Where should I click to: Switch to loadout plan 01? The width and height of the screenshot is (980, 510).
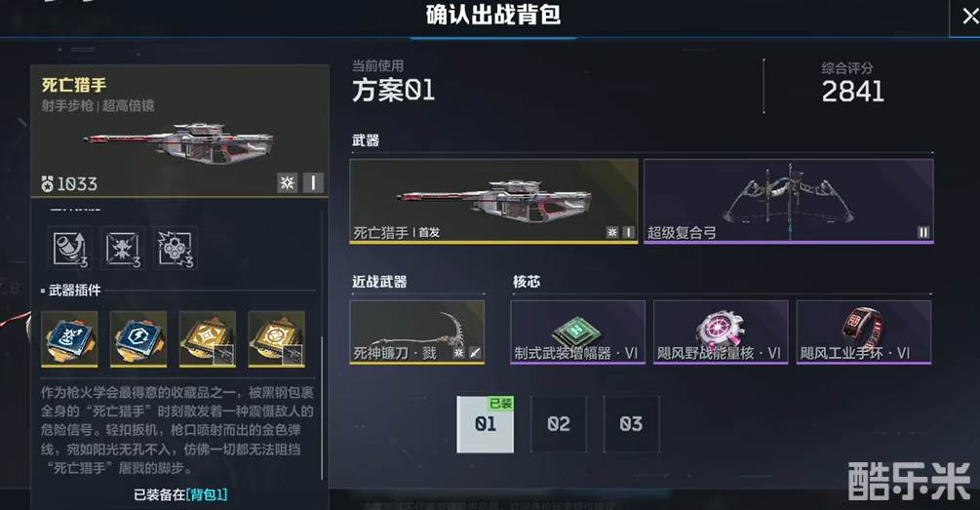pyautogui.click(x=485, y=424)
